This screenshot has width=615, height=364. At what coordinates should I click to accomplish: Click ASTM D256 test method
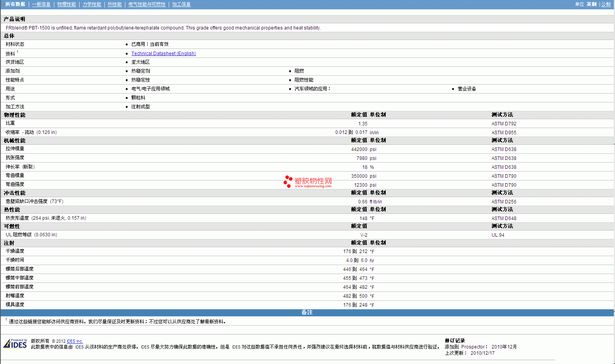pyautogui.click(x=504, y=202)
